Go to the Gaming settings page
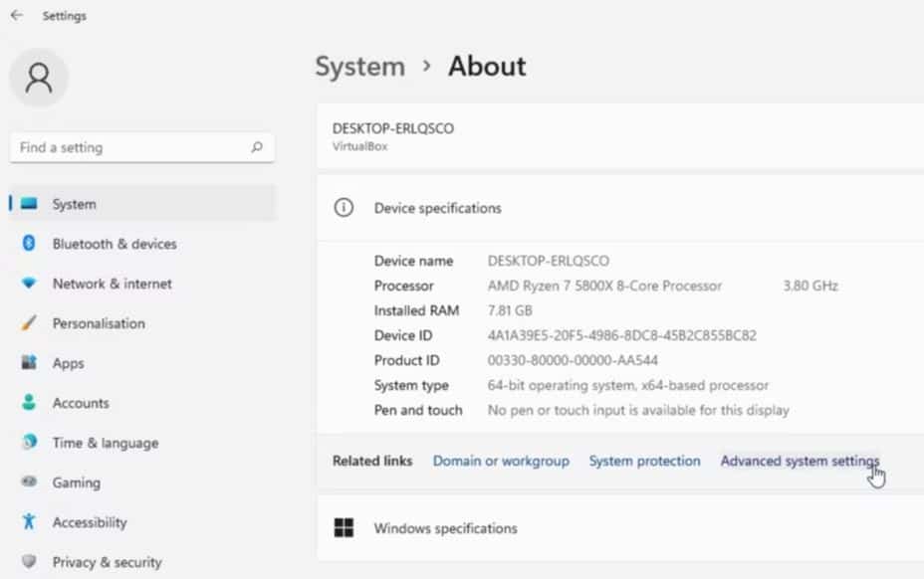Image resolution: width=924 pixels, height=579 pixels. coord(76,482)
